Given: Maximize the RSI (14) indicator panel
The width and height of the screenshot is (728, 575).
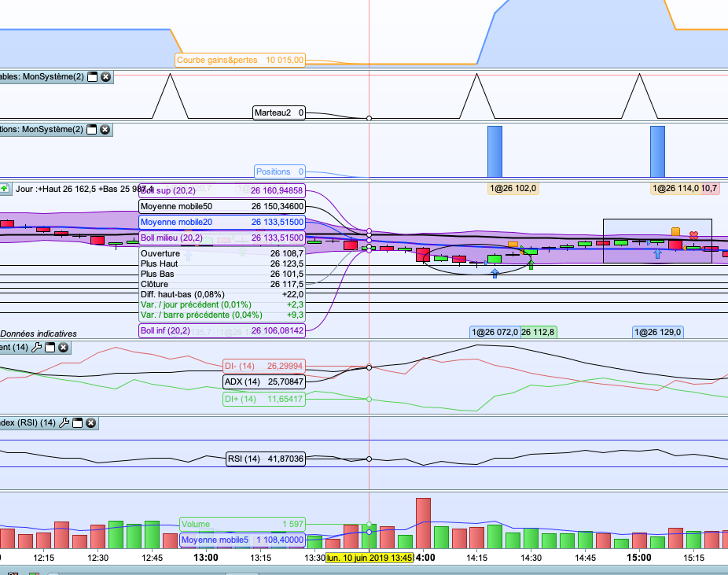Looking at the screenshot, I should (x=78, y=422).
